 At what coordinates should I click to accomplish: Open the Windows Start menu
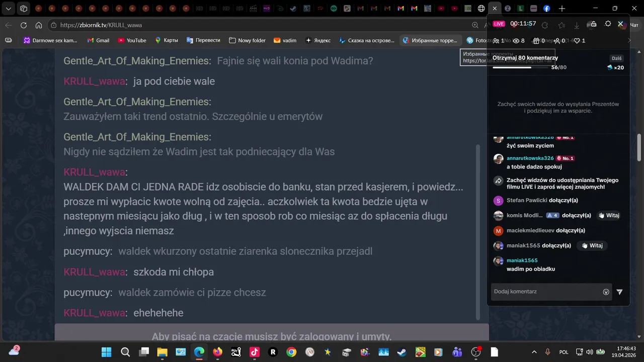(107, 352)
